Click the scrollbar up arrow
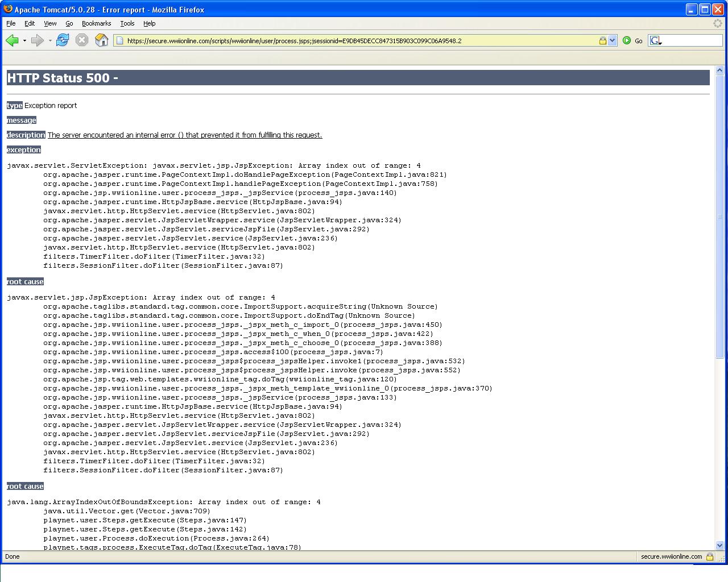728x582 pixels. coord(719,70)
